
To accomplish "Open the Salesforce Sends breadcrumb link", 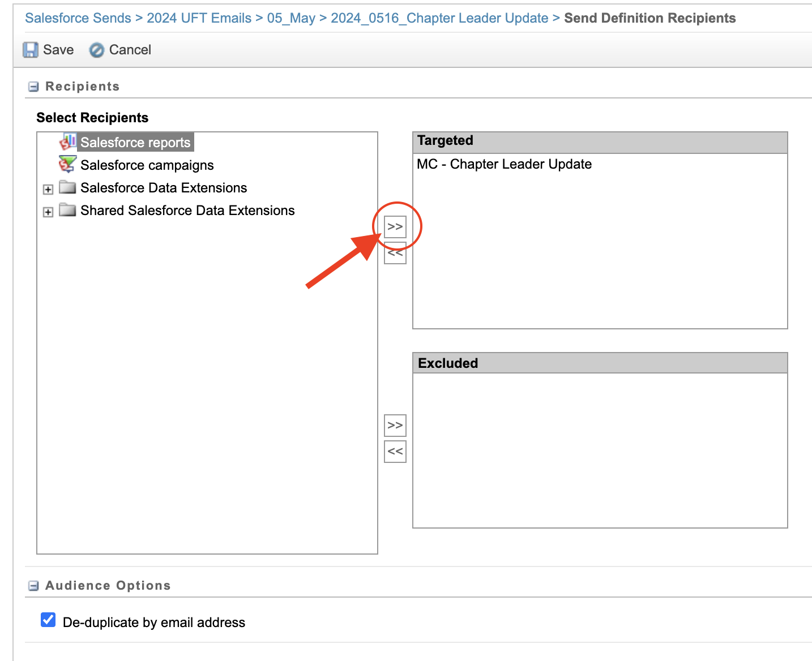I will click(x=78, y=18).
